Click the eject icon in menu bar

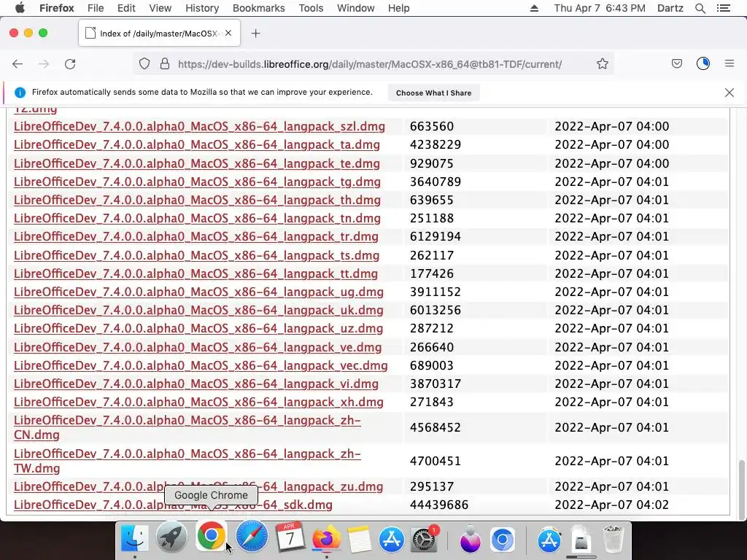coord(534,8)
